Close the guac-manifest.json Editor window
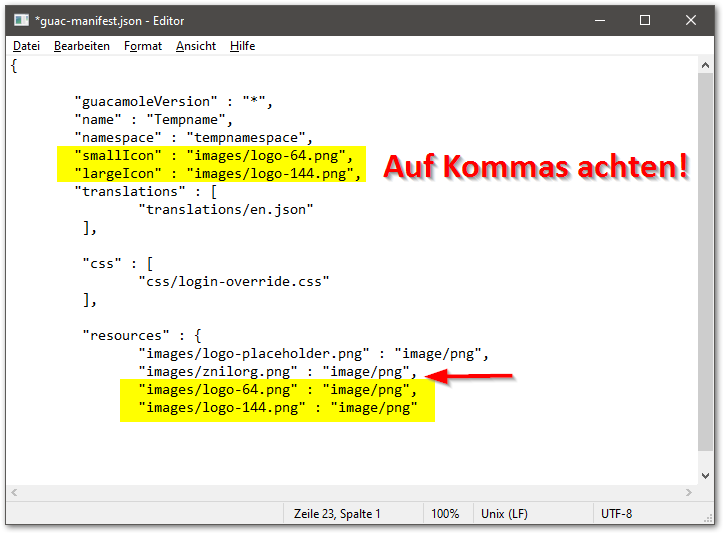 pyautogui.click(x=691, y=21)
